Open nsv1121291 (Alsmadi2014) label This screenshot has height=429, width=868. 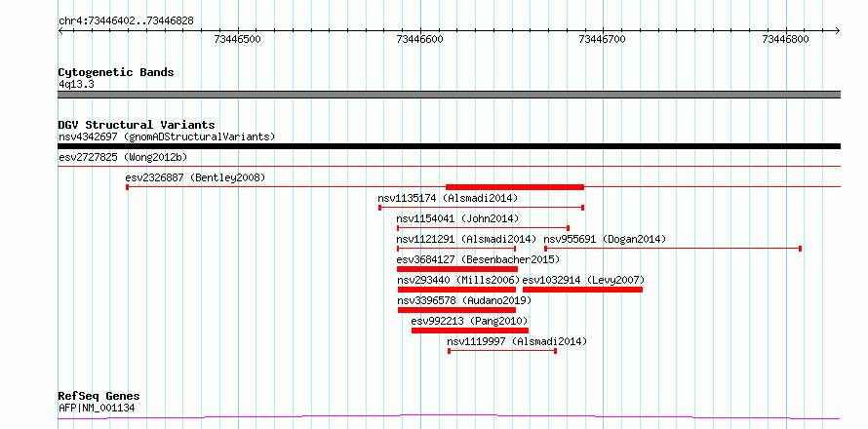pyautogui.click(x=466, y=239)
